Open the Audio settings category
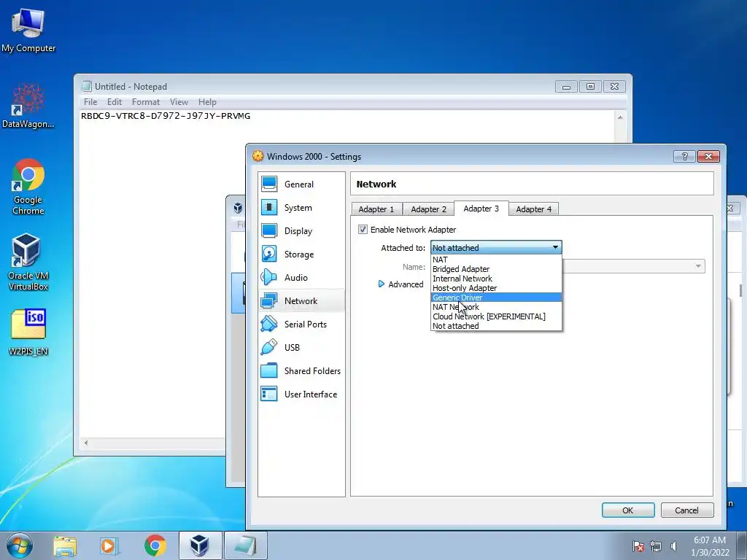747x560 pixels. click(301, 278)
